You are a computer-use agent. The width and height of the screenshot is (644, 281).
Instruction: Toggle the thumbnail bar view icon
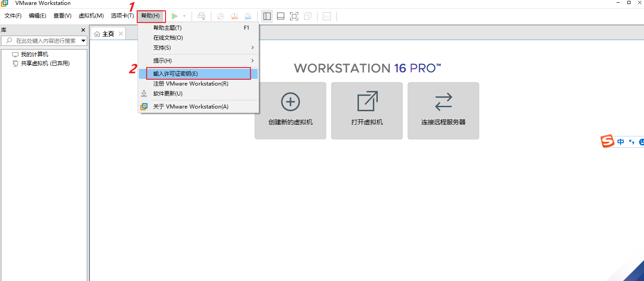pyautogui.click(x=281, y=16)
